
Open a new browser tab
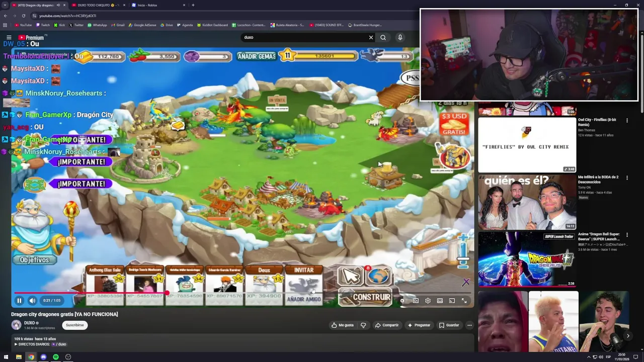tap(193, 5)
